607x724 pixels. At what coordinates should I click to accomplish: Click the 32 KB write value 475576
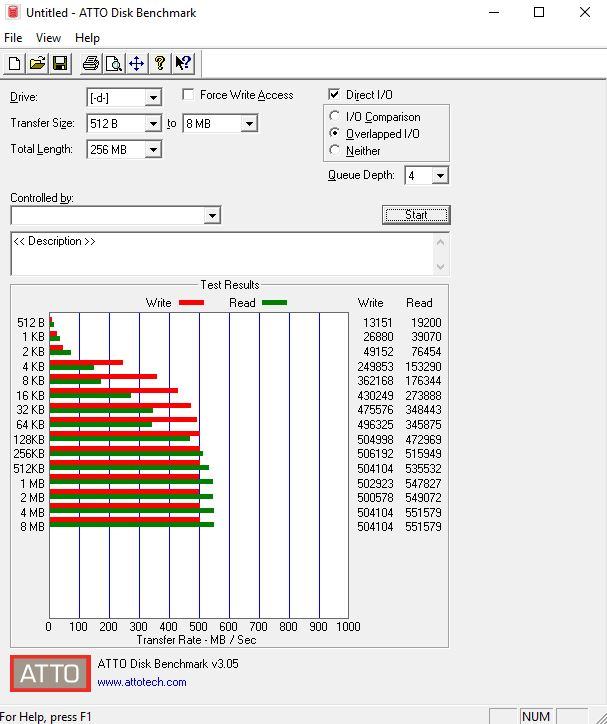(x=375, y=410)
